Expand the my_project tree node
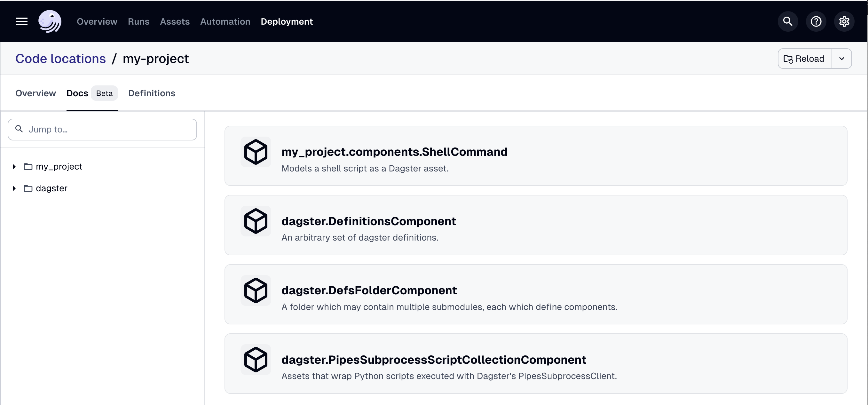This screenshot has height=405, width=868. click(x=14, y=166)
